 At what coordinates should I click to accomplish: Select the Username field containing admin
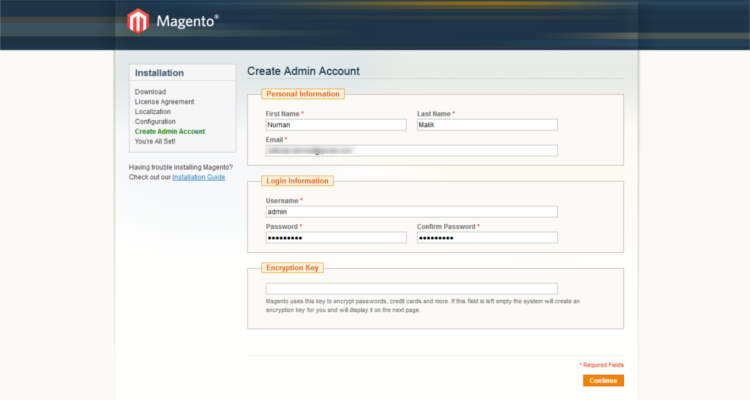coord(411,211)
